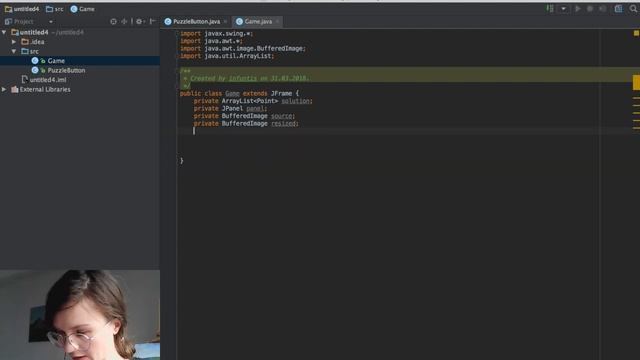Switch to the PuzzleButton.java tab

point(193,21)
